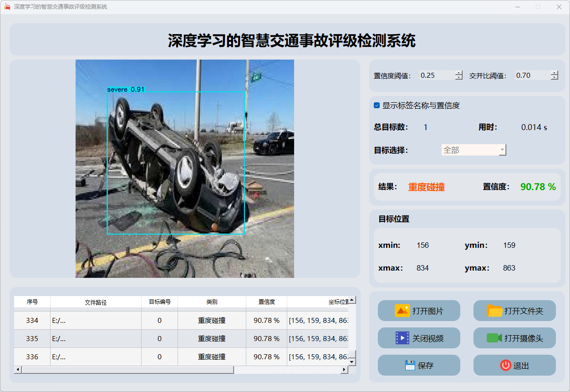Viewport: 570px width, 392px height.
Task: Click the floppy disk save icon
Action: 410,365
